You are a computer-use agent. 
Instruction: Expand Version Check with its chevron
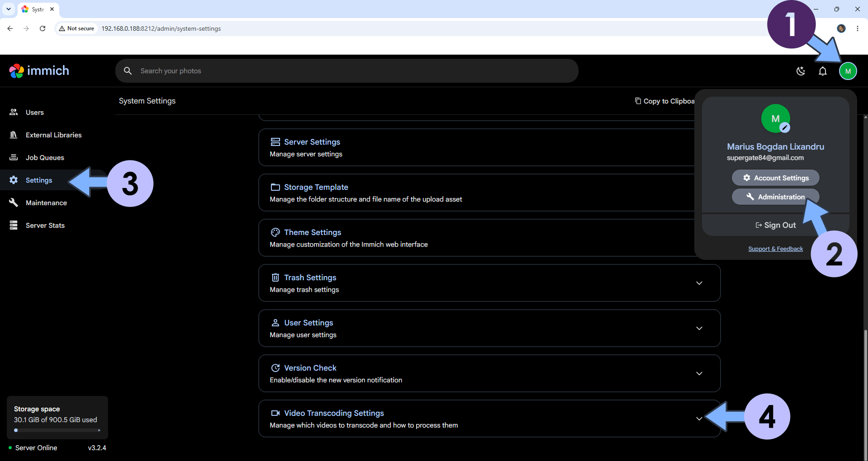699,373
